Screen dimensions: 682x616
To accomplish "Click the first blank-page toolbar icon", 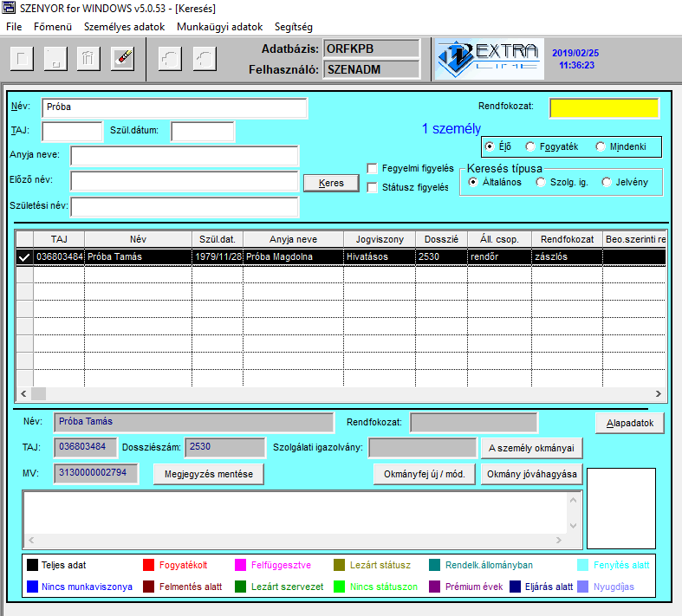I will tap(22, 58).
